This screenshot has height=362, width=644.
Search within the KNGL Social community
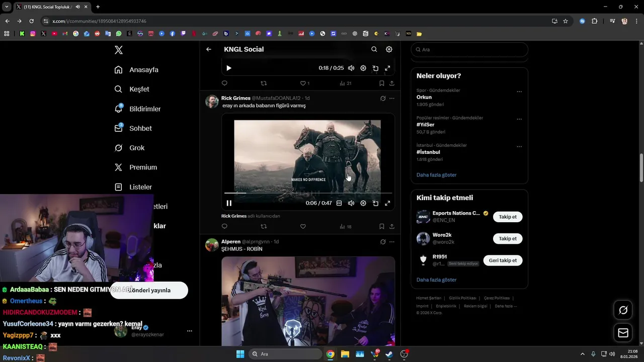tap(374, 49)
